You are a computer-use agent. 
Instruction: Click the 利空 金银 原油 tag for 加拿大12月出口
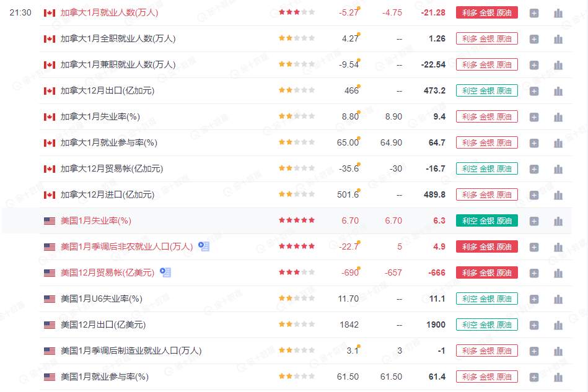(x=487, y=90)
